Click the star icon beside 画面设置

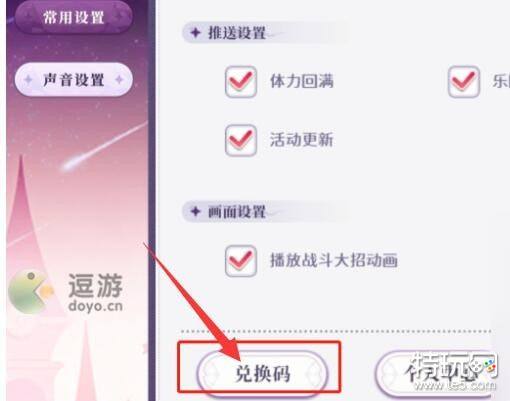(x=195, y=211)
